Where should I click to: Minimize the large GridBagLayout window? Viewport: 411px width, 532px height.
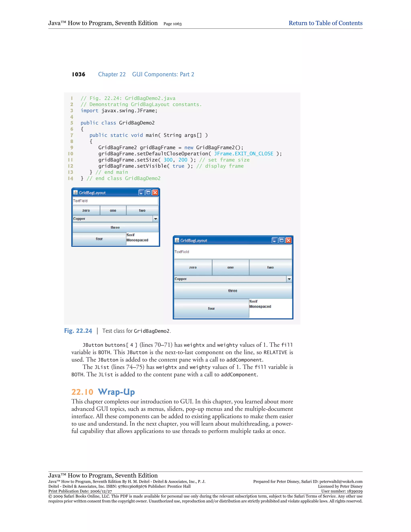click(275, 241)
